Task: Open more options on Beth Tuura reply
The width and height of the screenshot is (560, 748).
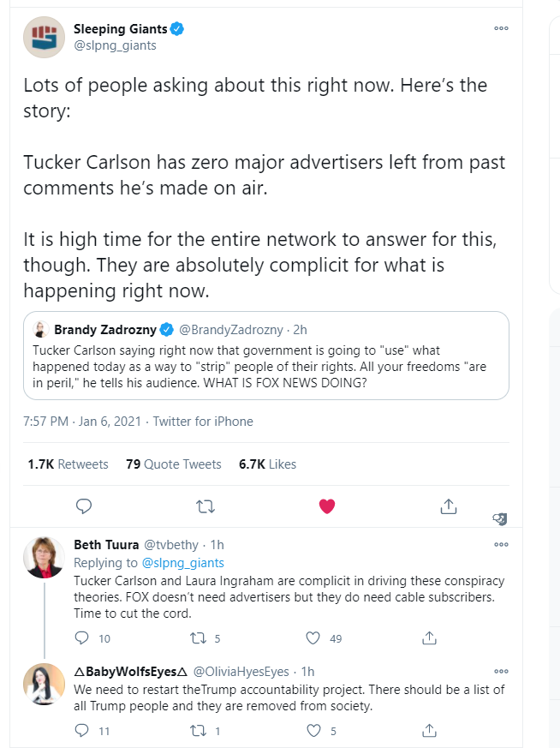Action: (502, 544)
